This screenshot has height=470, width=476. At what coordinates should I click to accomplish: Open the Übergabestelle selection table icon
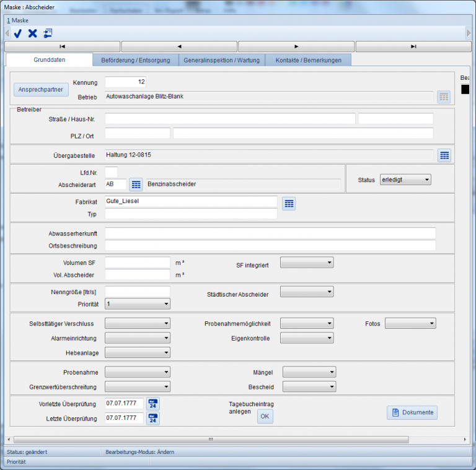pos(444,155)
